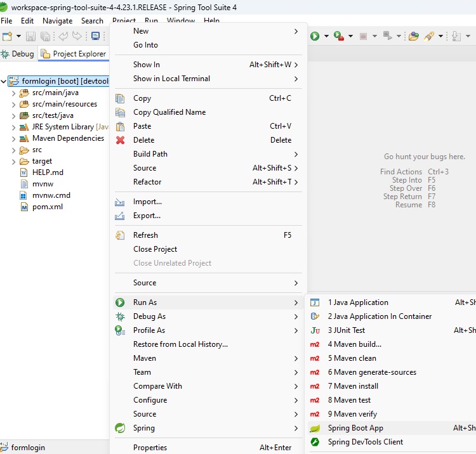Choose Maven clean from submenu
This screenshot has height=454, width=476.
[x=352, y=358]
